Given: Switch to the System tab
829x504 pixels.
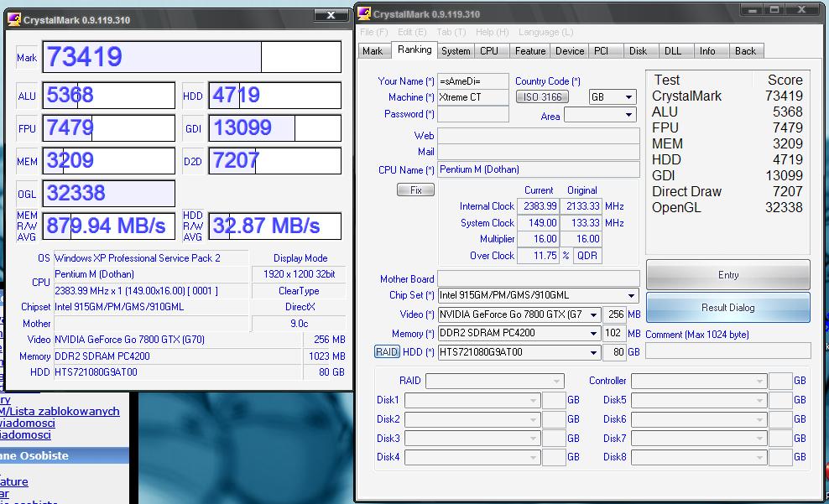Looking at the screenshot, I should tap(456, 51).
